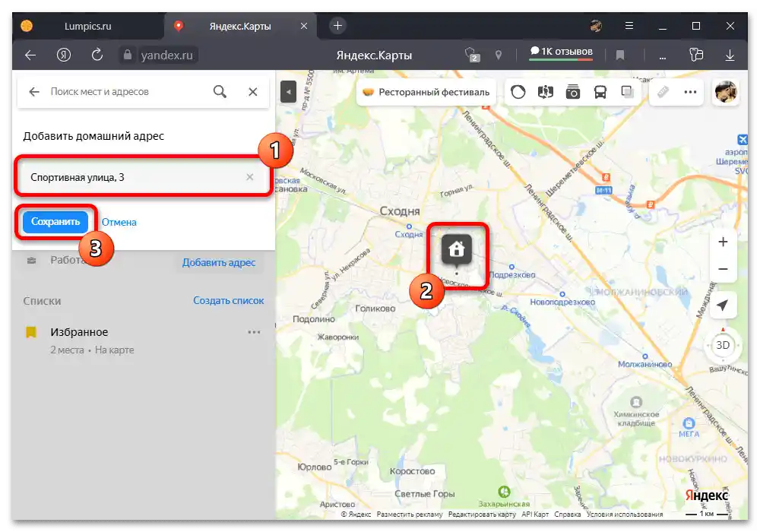Open the user profile avatar on the map
The height and width of the screenshot is (532, 760).
(726, 92)
